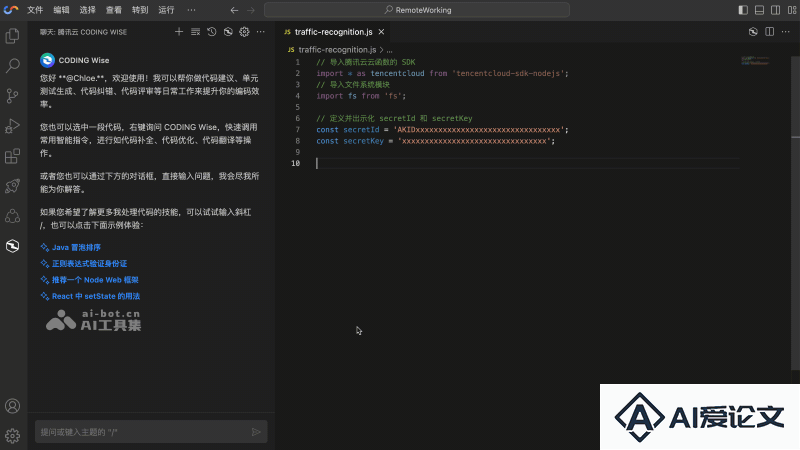Click the CODING Wise name in chat
Image resolution: width=800 pixels, height=450 pixels.
(84, 60)
